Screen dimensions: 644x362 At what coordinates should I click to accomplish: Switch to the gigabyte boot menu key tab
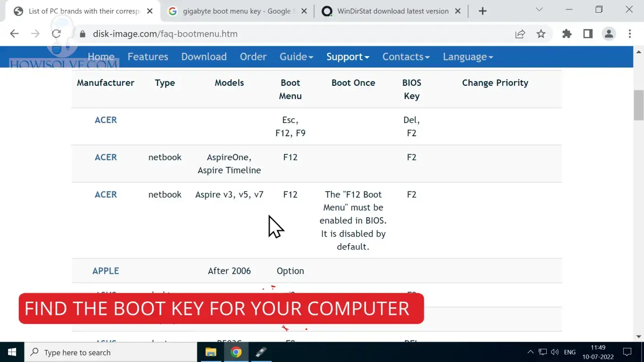click(x=236, y=11)
